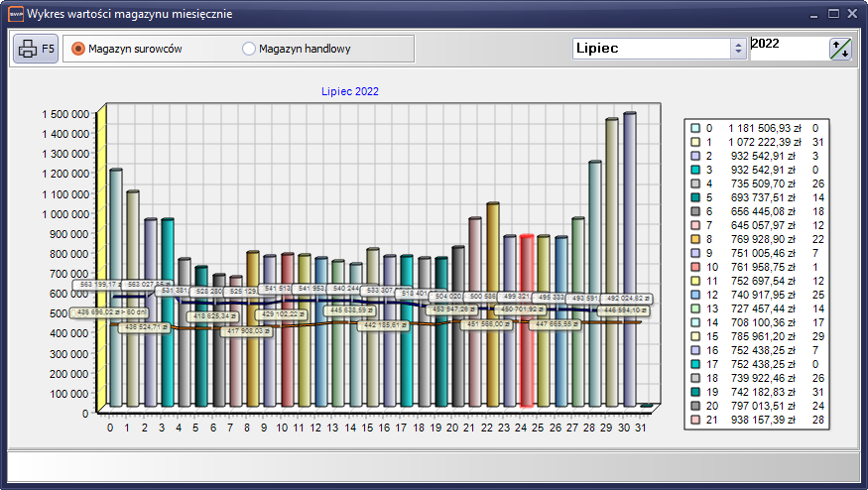
Task: Click the year up/down arrows spinner button
Action: tap(840, 49)
